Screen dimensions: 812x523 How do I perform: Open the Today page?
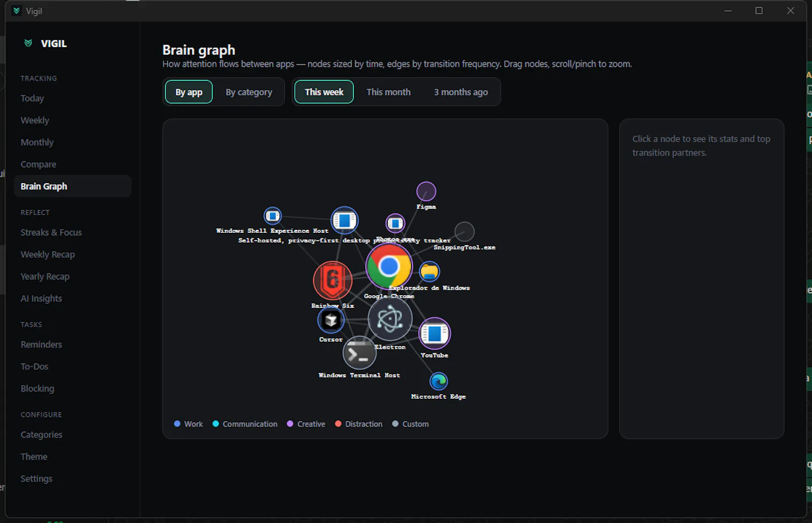click(x=73, y=98)
